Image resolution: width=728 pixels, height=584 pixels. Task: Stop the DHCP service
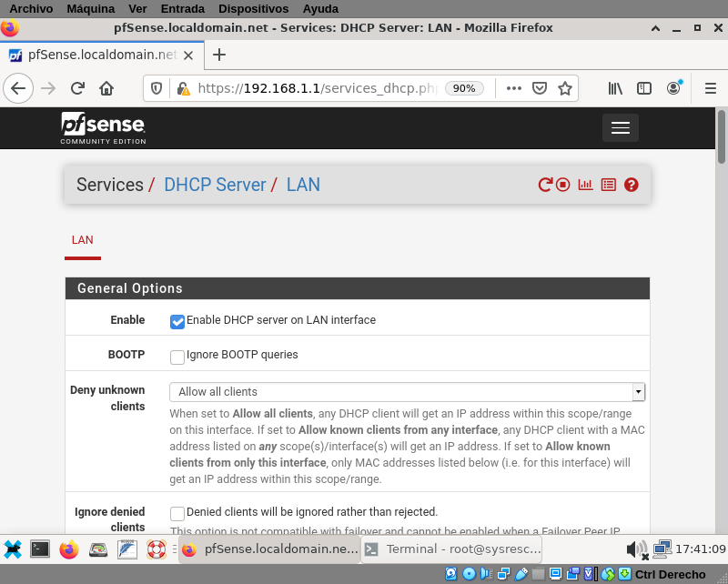point(562,185)
